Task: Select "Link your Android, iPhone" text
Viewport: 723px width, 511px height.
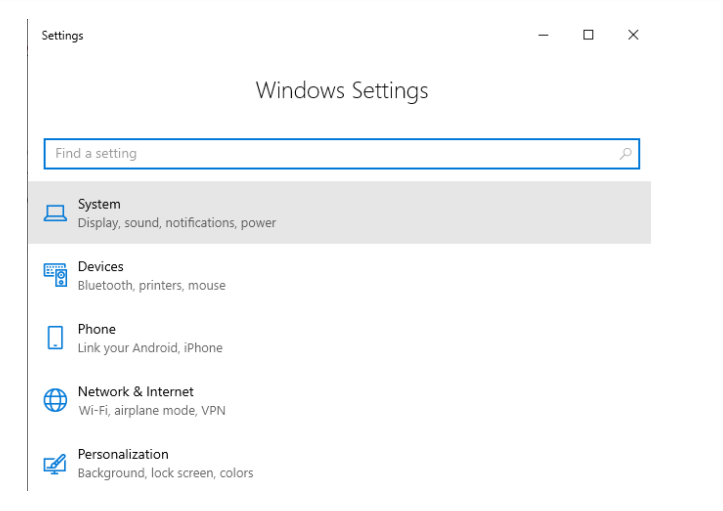Action: point(150,348)
